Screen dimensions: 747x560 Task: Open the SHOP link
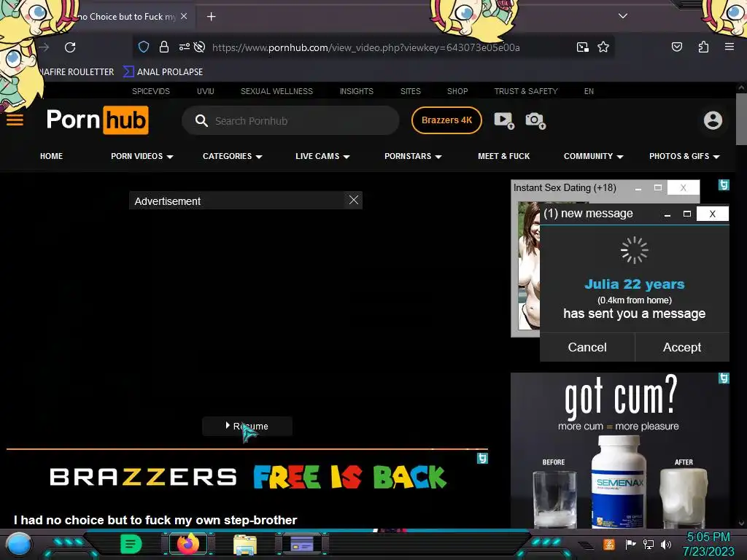click(457, 91)
